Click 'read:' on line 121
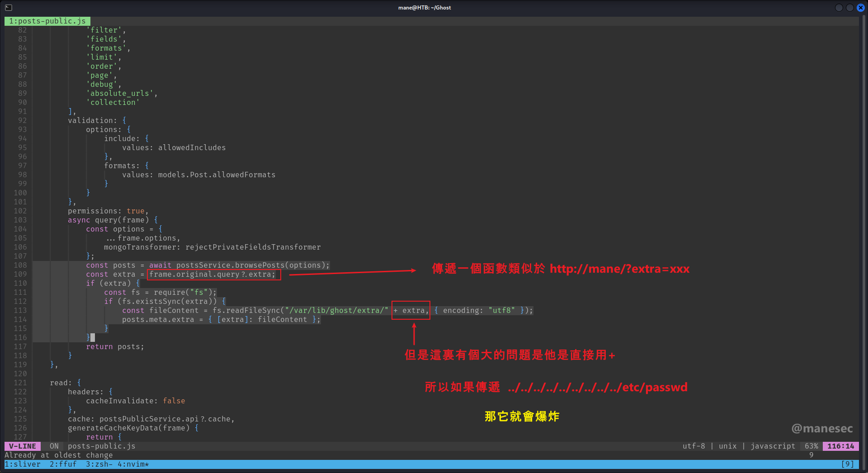 click(x=61, y=383)
